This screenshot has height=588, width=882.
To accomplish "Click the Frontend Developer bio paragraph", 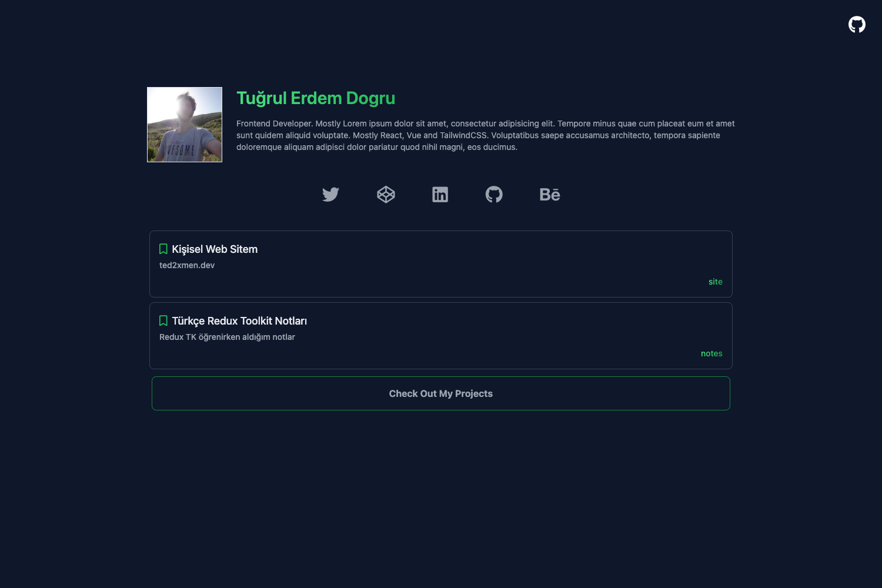I will (485, 135).
